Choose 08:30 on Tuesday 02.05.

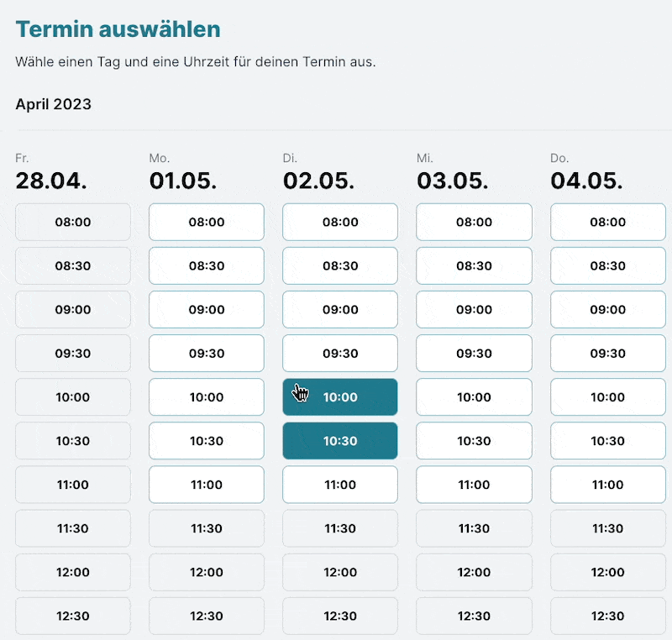point(340,265)
